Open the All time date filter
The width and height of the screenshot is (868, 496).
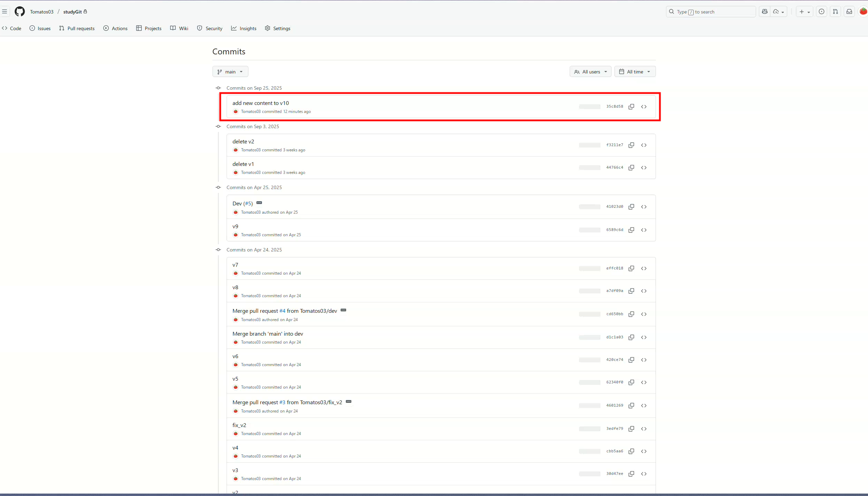tap(635, 72)
